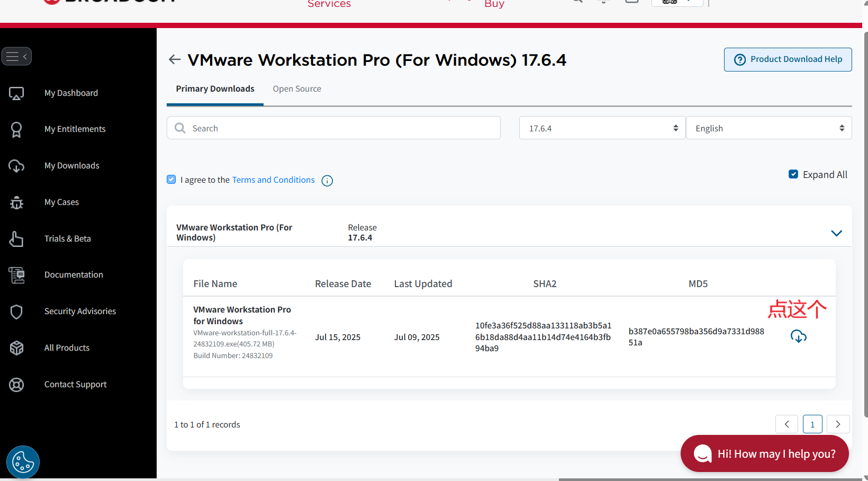Click the My Cases bug icon
Image resolution: width=868 pixels, height=481 pixels.
(x=16, y=202)
